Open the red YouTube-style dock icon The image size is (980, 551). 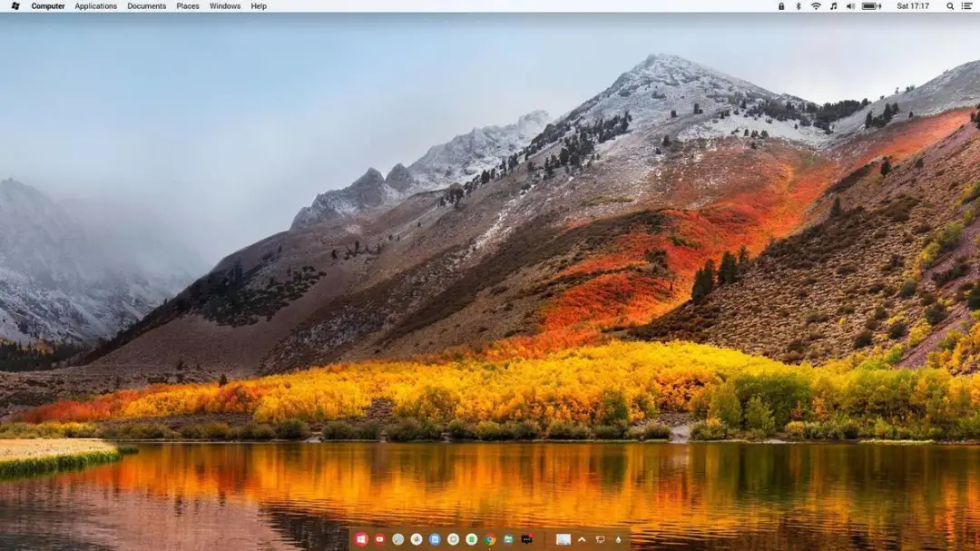(x=379, y=539)
